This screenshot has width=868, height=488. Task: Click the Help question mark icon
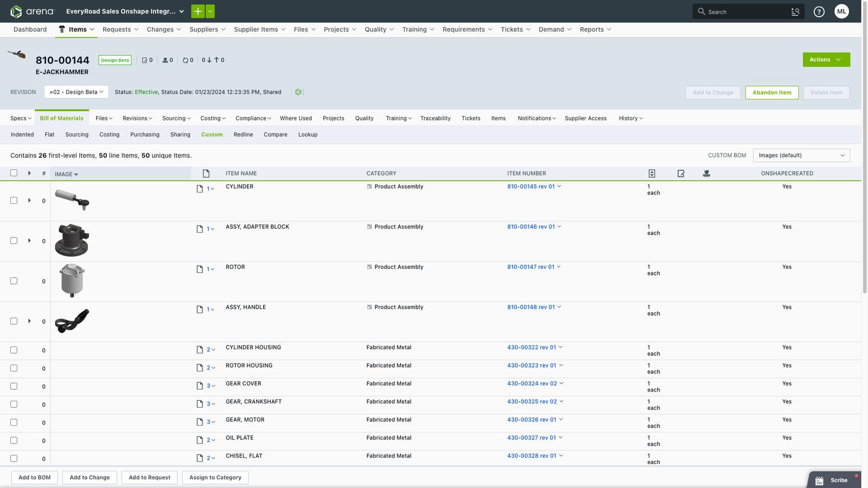point(819,11)
